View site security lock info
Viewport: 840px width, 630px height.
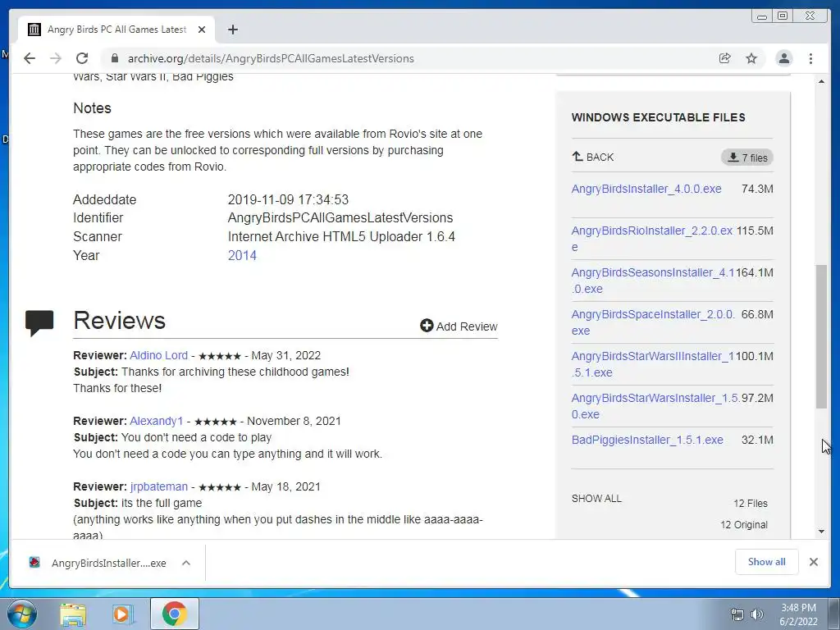115,58
